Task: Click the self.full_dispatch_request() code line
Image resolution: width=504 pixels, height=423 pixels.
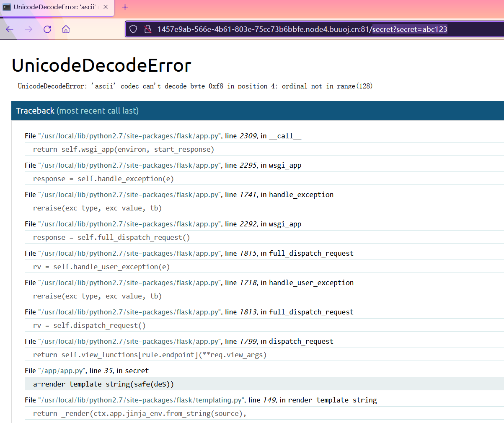Action: [111, 237]
